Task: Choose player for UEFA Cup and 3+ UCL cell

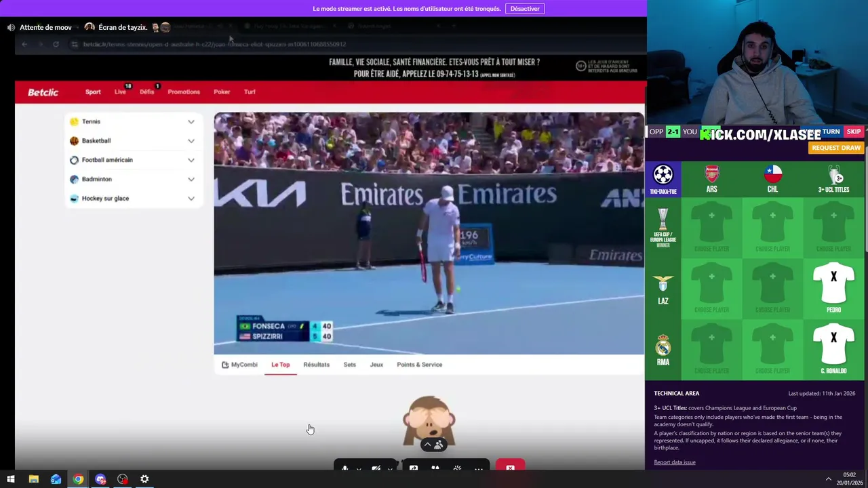Action: [833, 228]
